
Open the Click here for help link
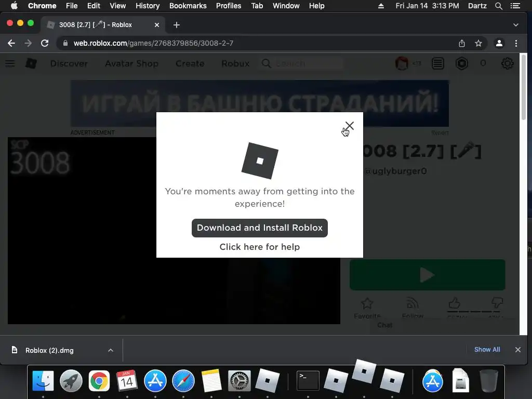pos(260,247)
